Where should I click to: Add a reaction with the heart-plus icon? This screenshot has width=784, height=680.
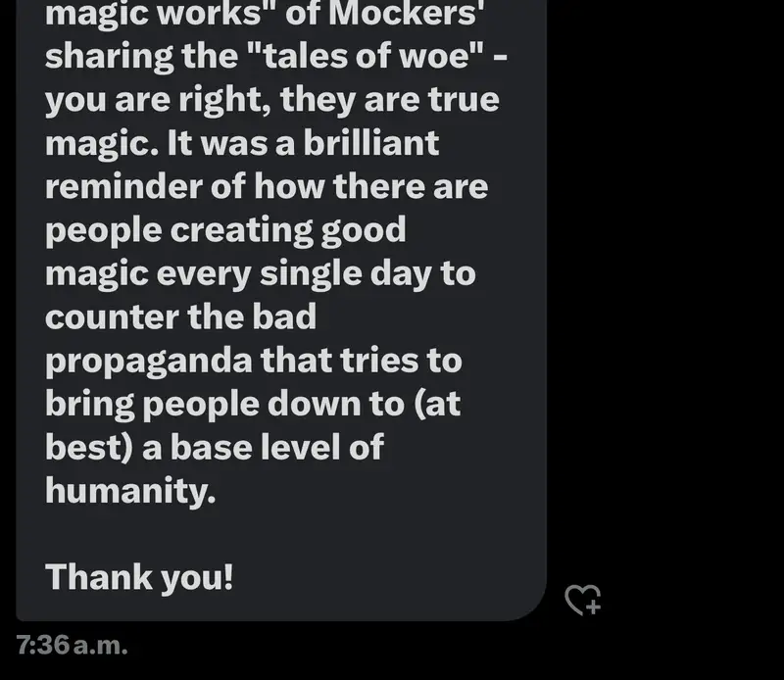pos(582,600)
